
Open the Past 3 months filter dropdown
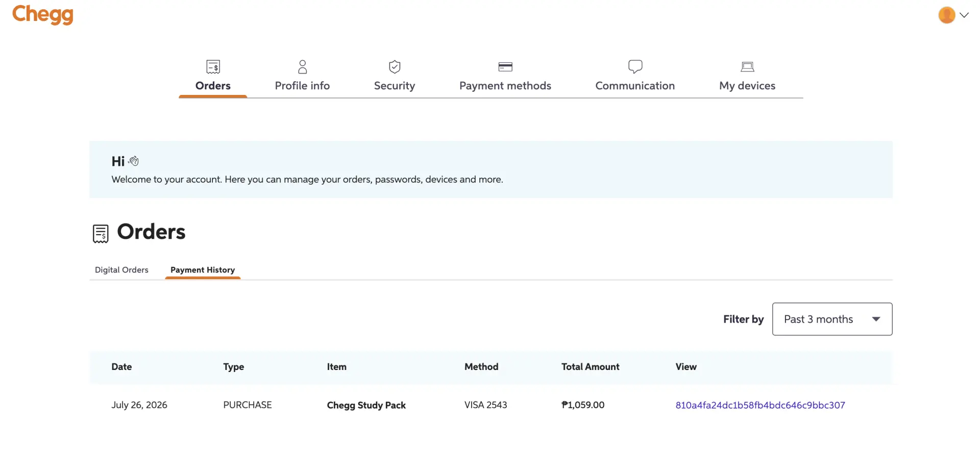coord(832,319)
